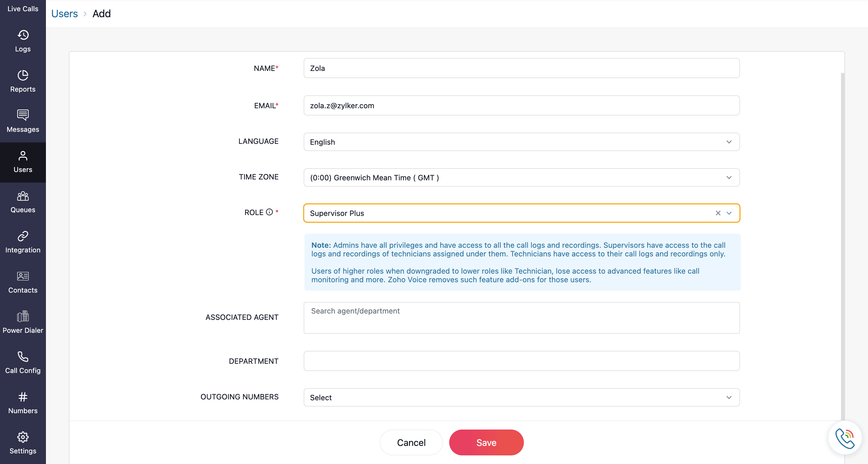Launch the Power Dialer
This screenshot has width=868, height=464.
23,322
